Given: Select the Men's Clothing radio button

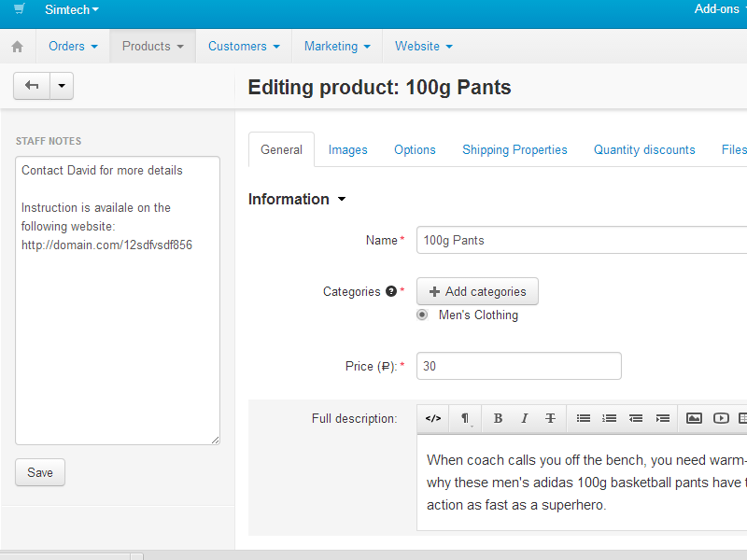Looking at the screenshot, I should pyautogui.click(x=422, y=315).
